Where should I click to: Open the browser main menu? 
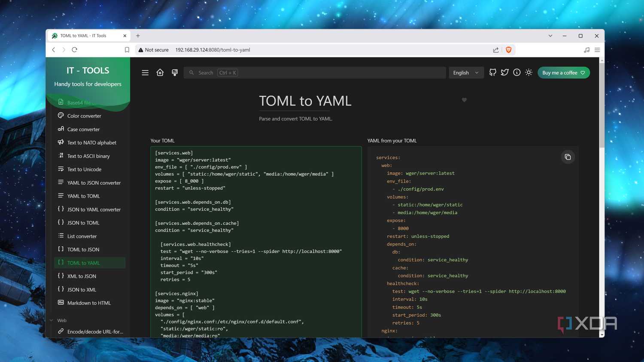point(597,50)
